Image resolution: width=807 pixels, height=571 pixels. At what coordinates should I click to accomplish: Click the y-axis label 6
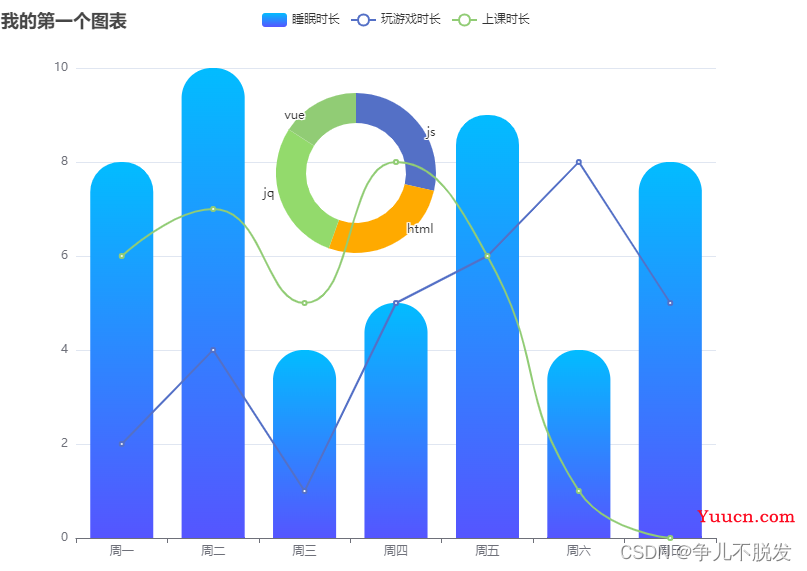coord(64,255)
